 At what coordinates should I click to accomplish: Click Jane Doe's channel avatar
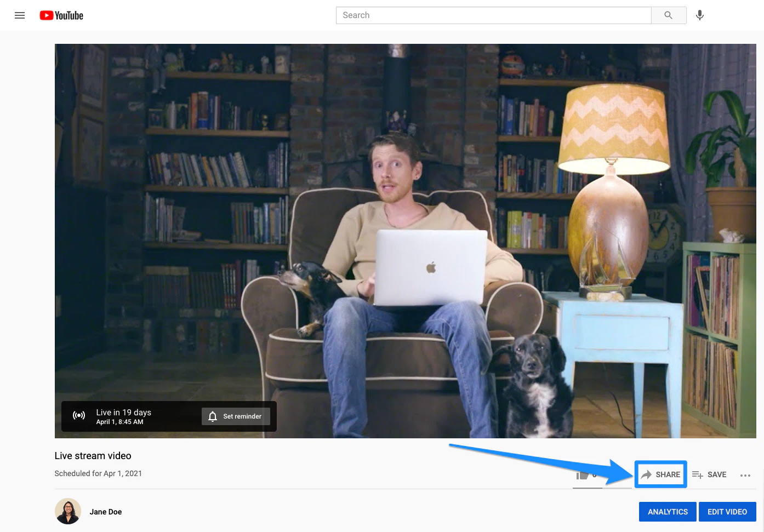67,511
